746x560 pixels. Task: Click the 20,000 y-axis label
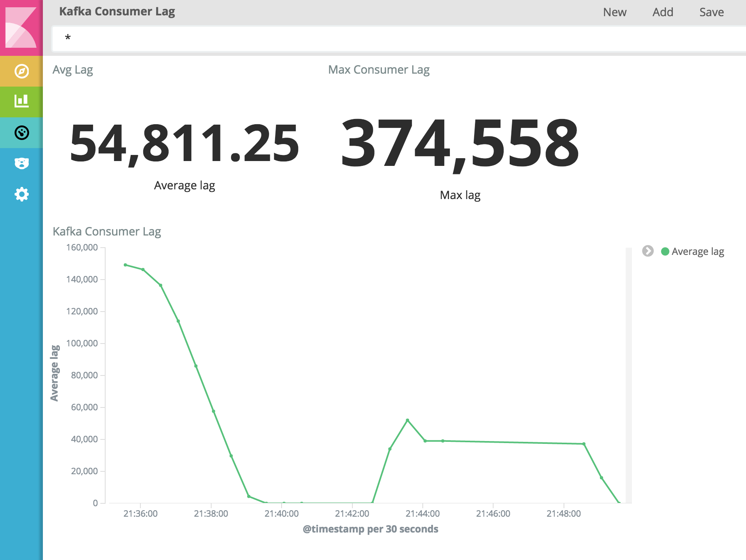tap(85, 471)
